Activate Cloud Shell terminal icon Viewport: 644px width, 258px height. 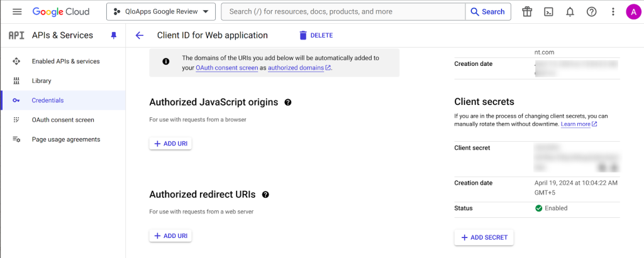click(x=548, y=12)
